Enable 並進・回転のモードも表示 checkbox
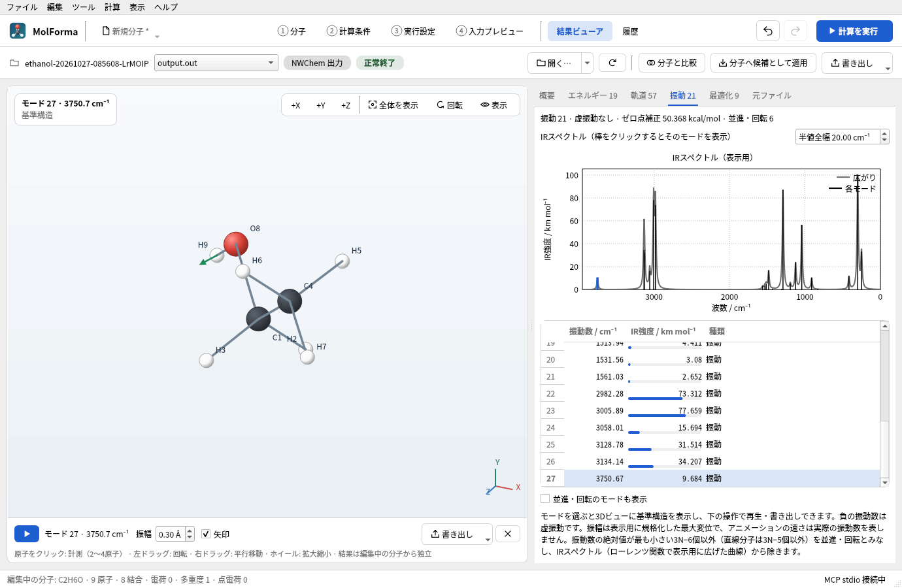902x588 pixels. 545,498
